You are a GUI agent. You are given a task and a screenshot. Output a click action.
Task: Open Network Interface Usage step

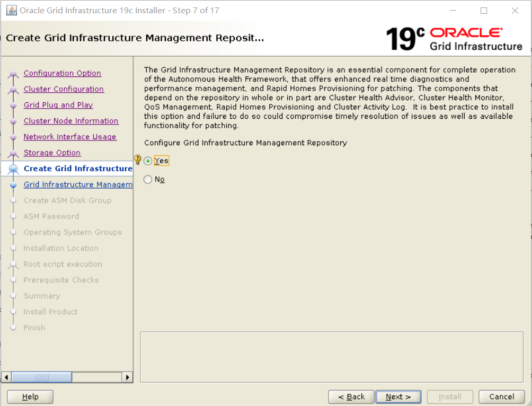[70, 137]
